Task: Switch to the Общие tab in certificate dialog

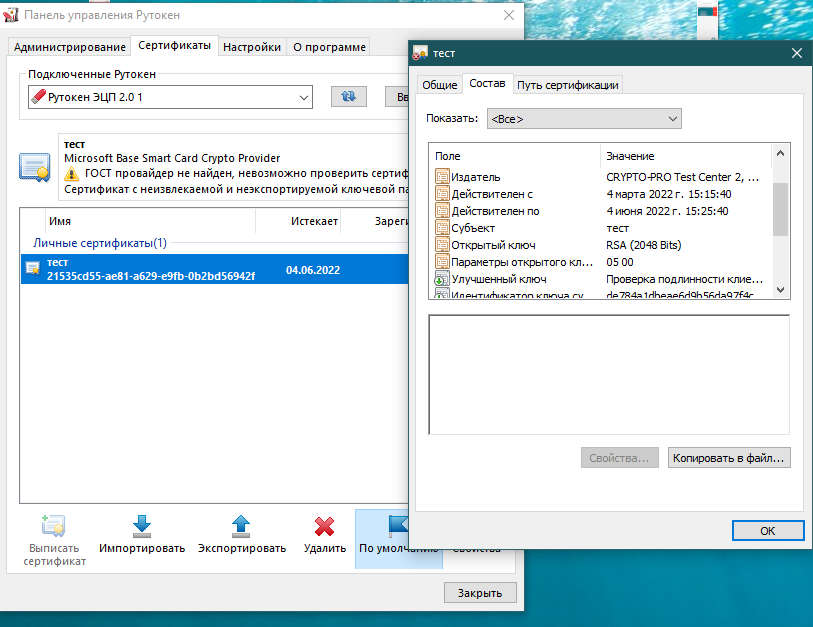Action: coord(440,85)
